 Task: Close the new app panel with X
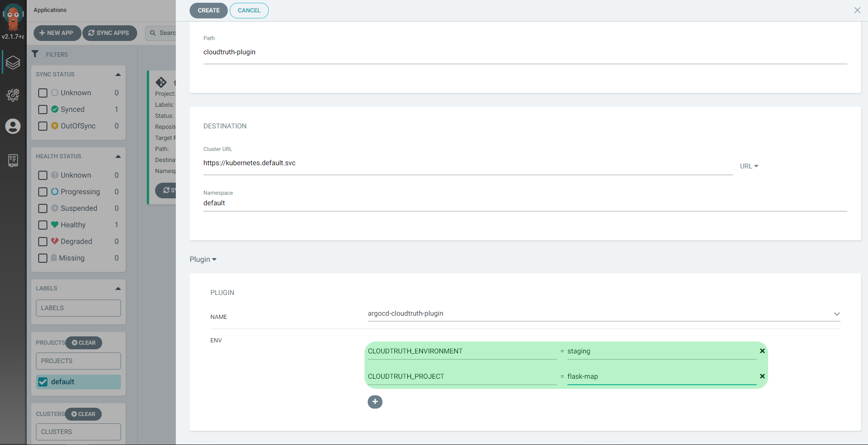pos(857,10)
